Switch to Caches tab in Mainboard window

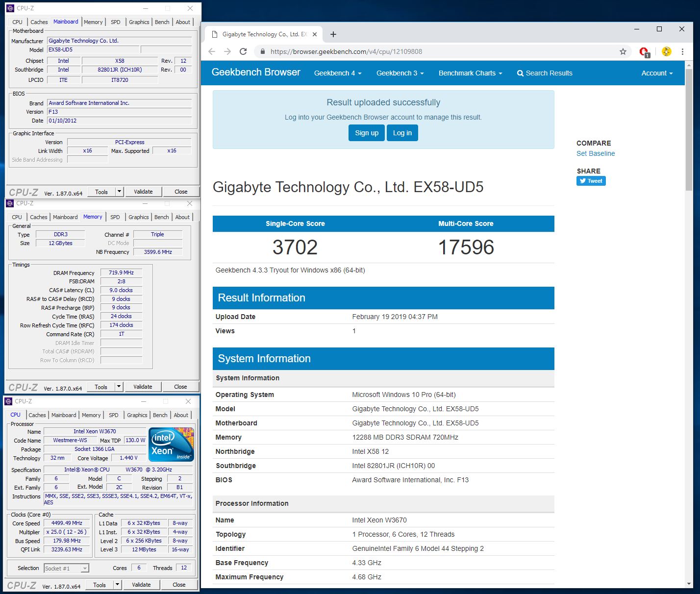39,22
